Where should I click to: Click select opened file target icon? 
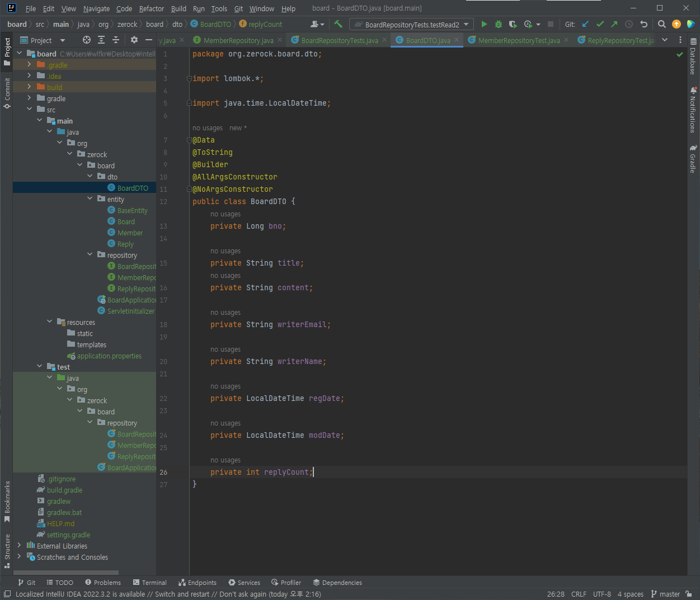tap(87, 40)
